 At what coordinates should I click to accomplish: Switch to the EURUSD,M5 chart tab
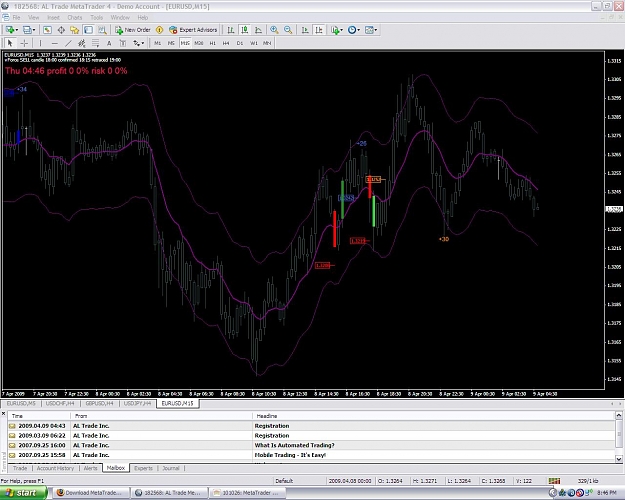tap(21, 404)
